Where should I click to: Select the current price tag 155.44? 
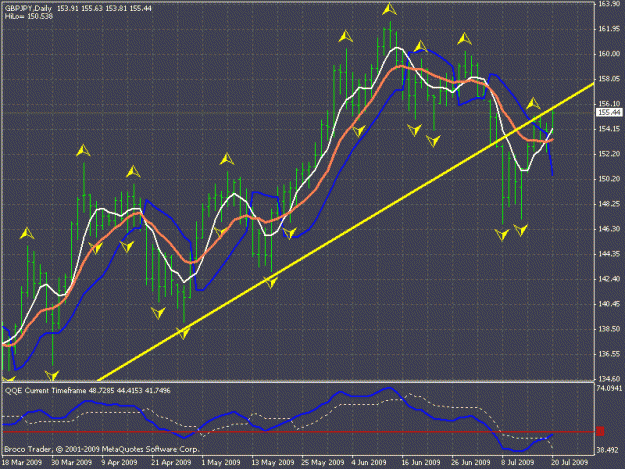609,112
